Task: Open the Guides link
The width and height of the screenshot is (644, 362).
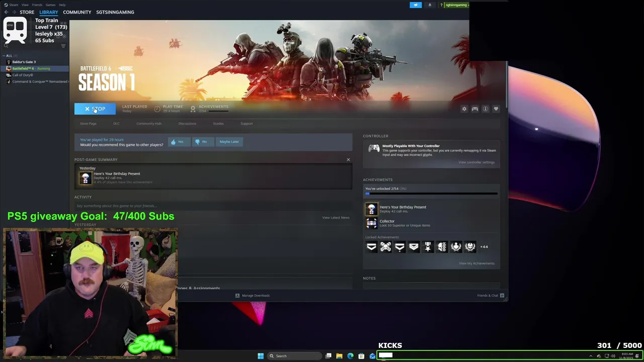Action: pyautogui.click(x=218, y=124)
